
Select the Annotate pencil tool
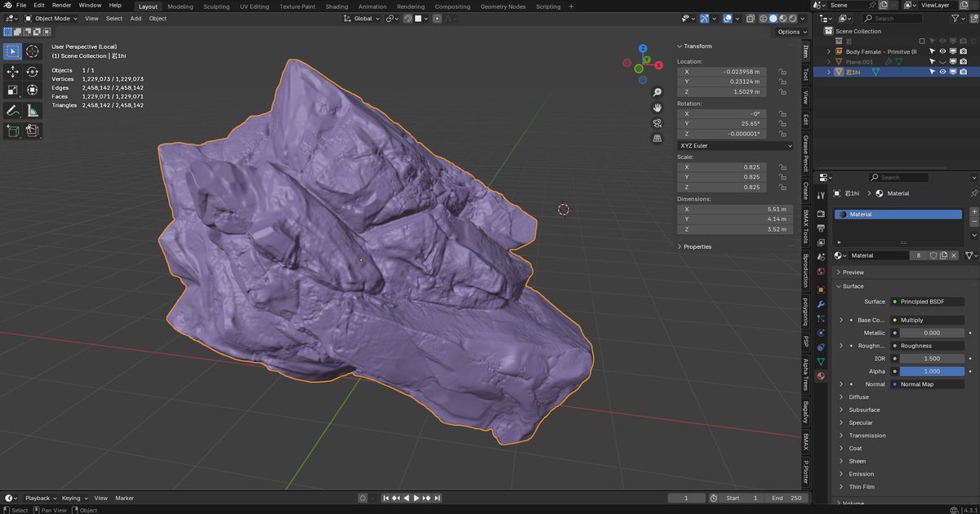(12, 110)
